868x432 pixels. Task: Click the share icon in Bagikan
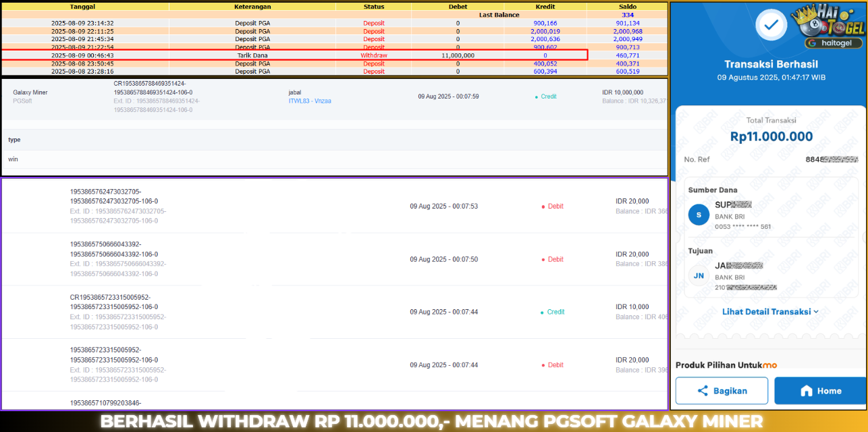coord(703,391)
